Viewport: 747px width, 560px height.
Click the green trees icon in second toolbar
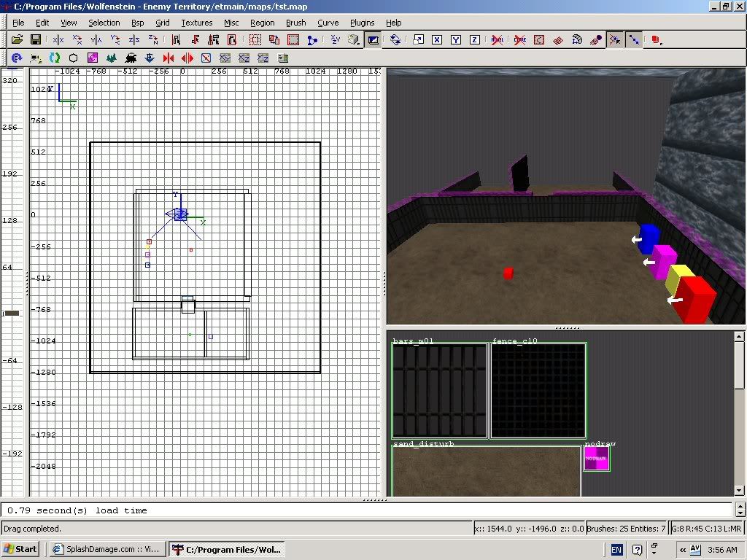(112, 58)
